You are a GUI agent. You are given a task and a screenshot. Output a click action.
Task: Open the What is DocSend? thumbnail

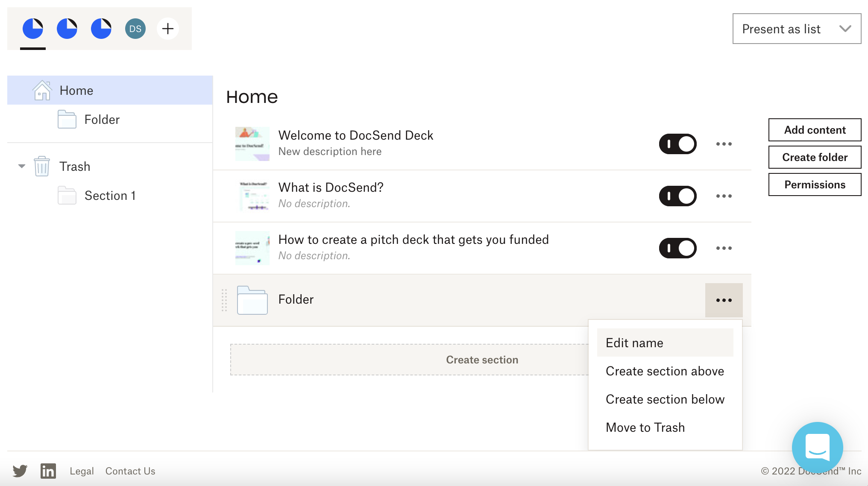pyautogui.click(x=252, y=196)
